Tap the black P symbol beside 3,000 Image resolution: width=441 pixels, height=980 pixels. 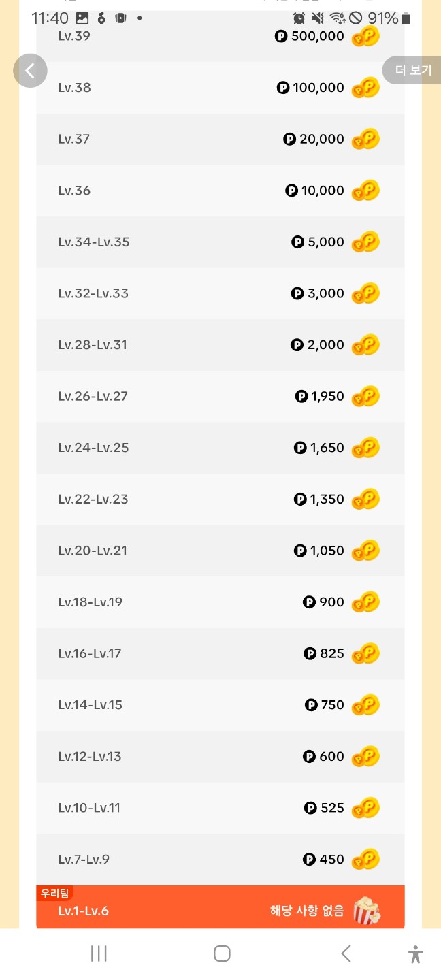[x=297, y=294]
